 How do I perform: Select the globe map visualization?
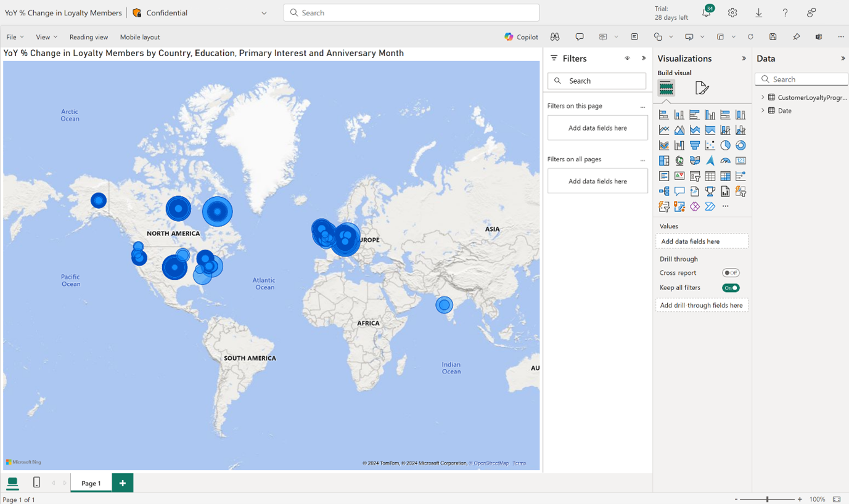click(x=679, y=161)
